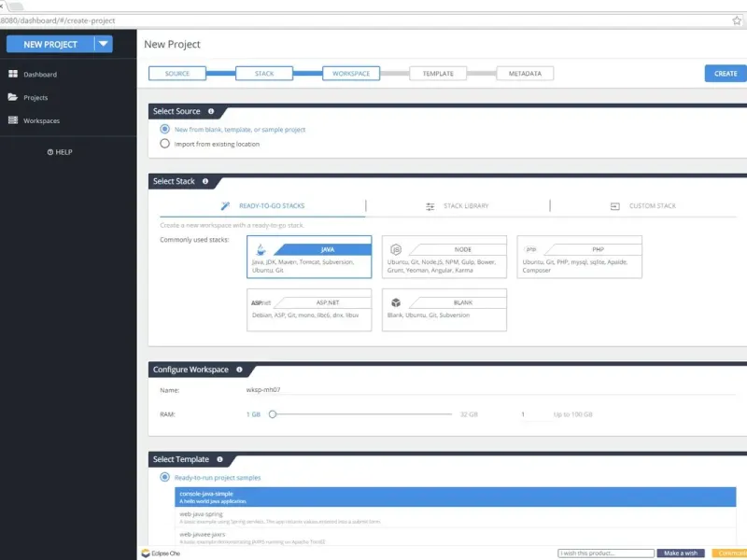Select 'Ready-to-run project samples' radio
Viewport: 747px width, 560px height.
(165, 477)
